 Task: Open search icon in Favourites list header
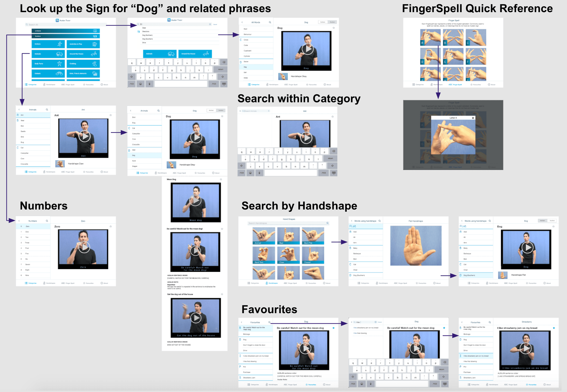(x=269, y=322)
